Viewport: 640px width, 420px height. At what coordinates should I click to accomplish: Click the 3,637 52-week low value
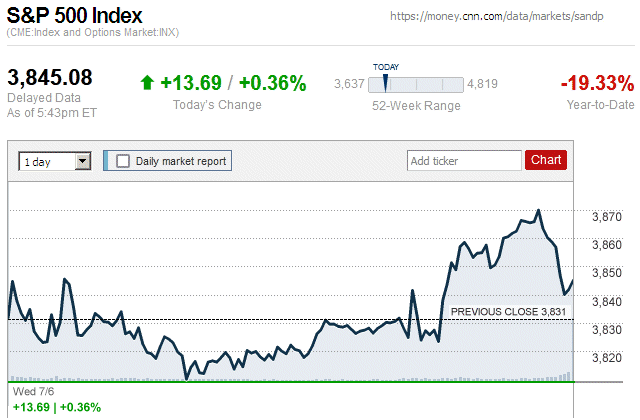[349, 84]
